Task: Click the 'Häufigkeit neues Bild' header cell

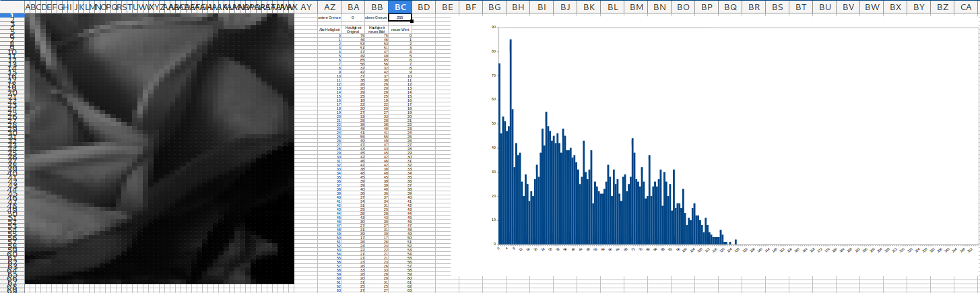Action: pos(376,30)
